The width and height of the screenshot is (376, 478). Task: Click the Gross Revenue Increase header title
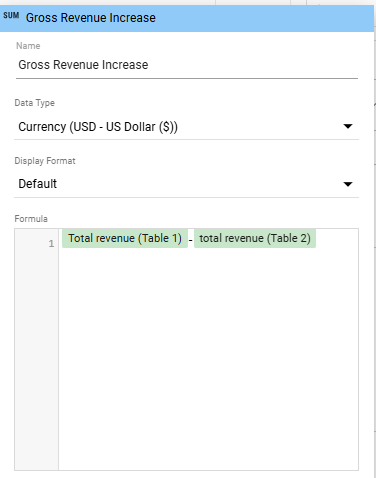[x=91, y=18]
